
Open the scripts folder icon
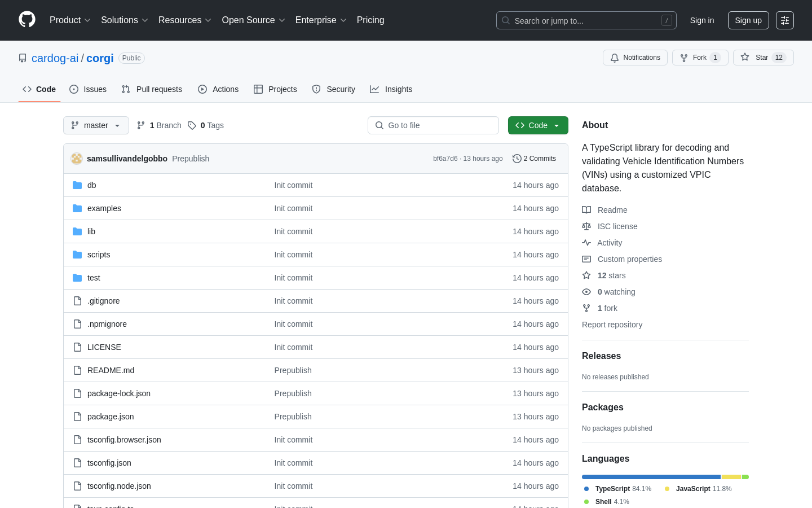(x=77, y=255)
